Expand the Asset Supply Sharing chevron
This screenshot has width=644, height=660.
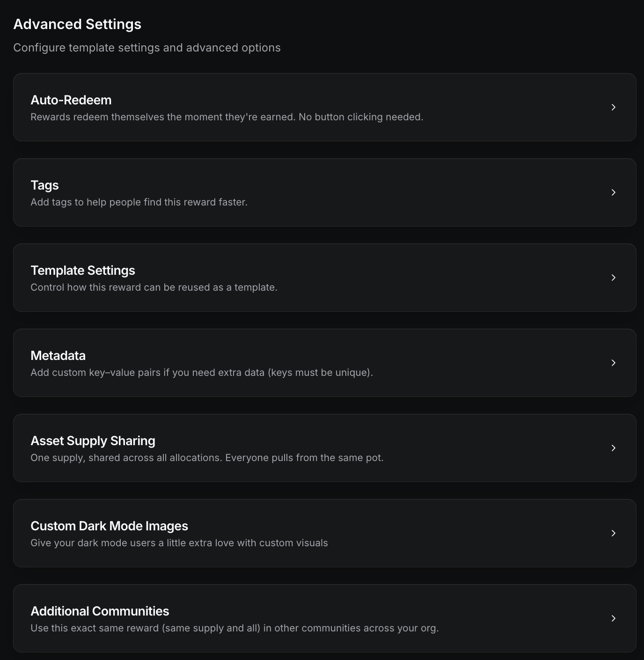click(614, 447)
